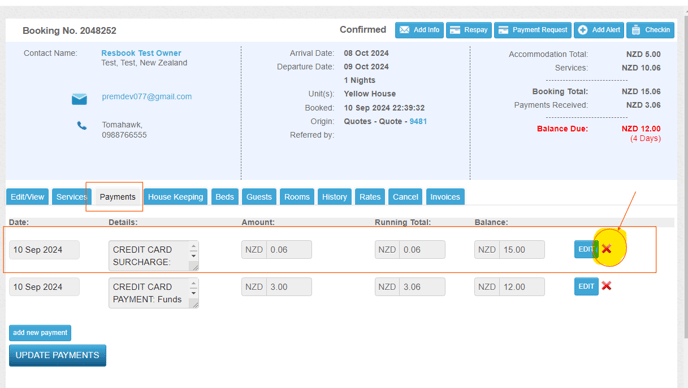
Task: Switch to the Services tab
Action: [71, 197]
